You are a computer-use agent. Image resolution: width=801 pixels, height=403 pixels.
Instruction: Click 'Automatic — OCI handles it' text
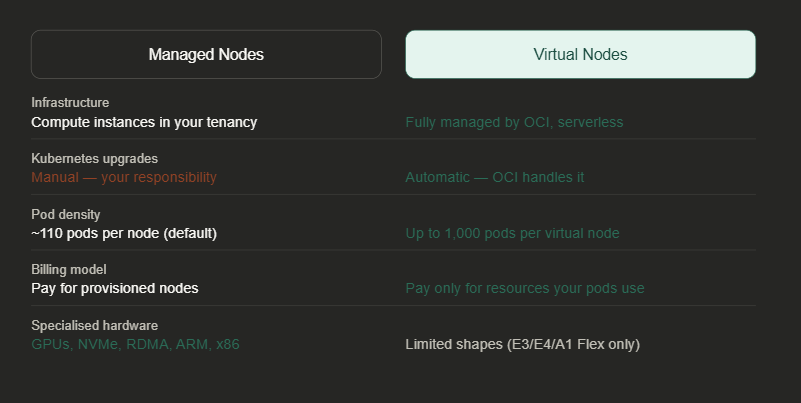(x=494, y=177)
